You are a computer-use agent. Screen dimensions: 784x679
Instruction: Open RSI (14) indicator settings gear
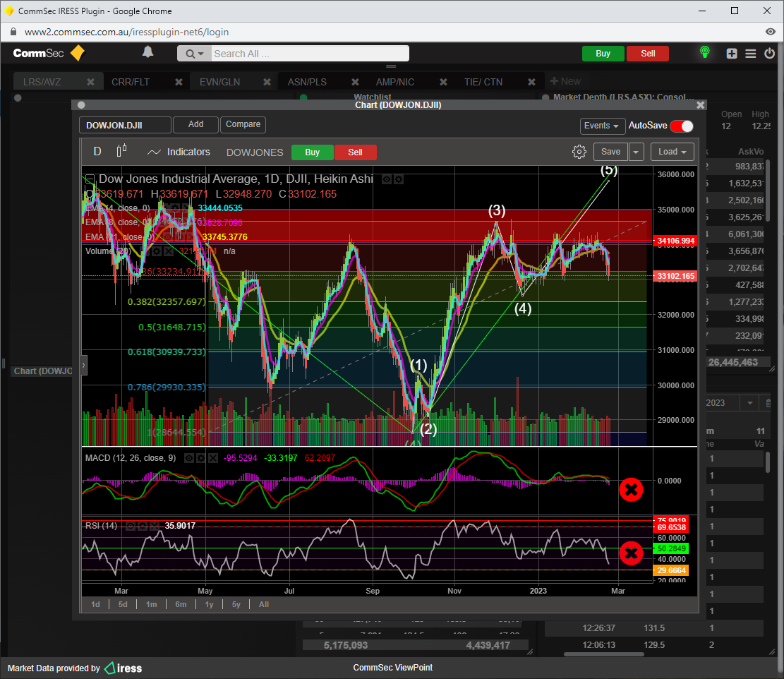click(143, 526)
